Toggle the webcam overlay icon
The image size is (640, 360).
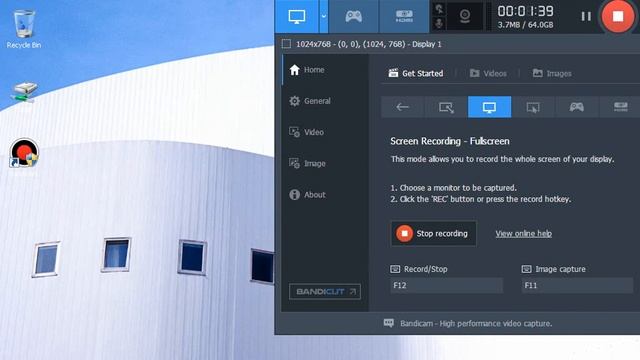[465, 16]
